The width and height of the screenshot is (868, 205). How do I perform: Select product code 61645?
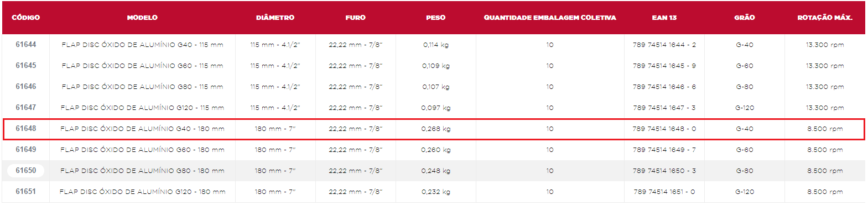(x=25, y=66)
